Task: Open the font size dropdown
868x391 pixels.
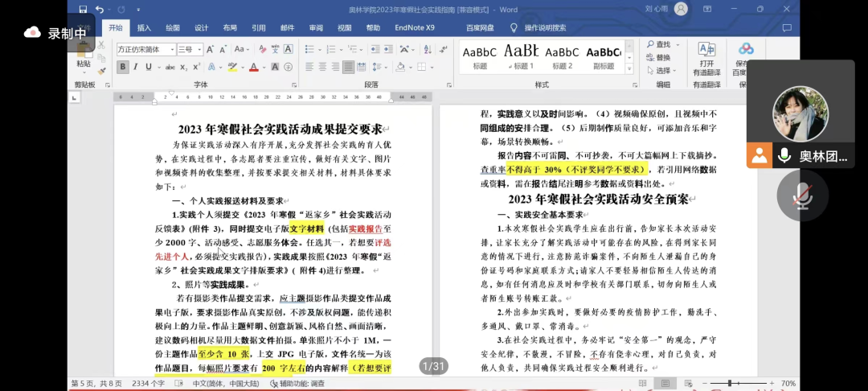Action: pyautogui.click(x=201, y=50)
